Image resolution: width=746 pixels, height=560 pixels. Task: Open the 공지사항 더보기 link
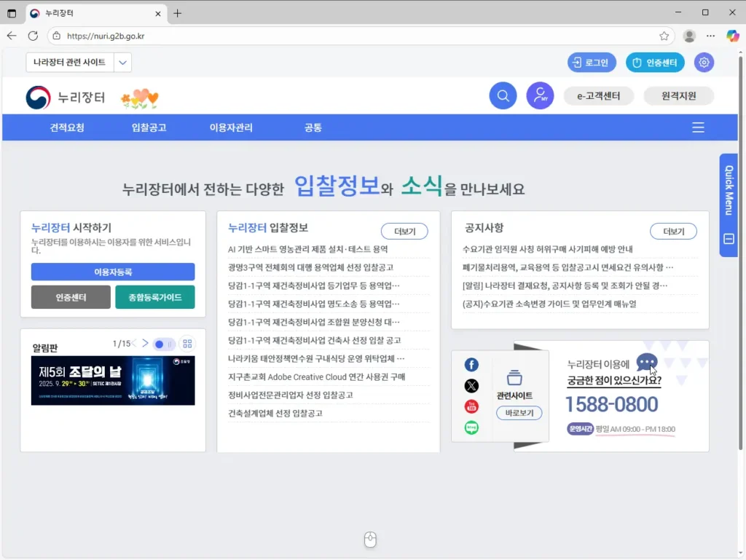click(x=673, y=231)
